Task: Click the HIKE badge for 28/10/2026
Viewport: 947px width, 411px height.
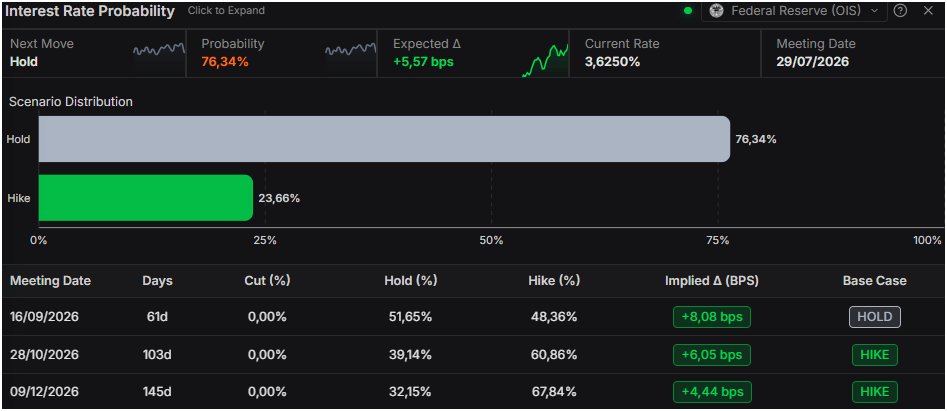Action: coord(875,355)
